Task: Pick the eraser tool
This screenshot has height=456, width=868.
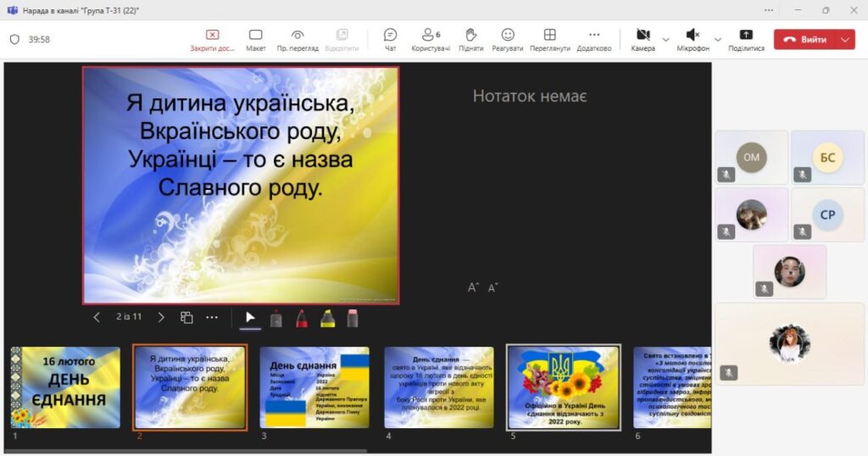Action: coord(353,318)
